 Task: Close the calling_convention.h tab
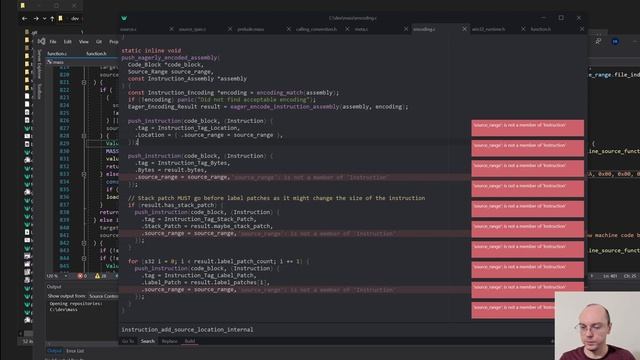click(347, 29)
